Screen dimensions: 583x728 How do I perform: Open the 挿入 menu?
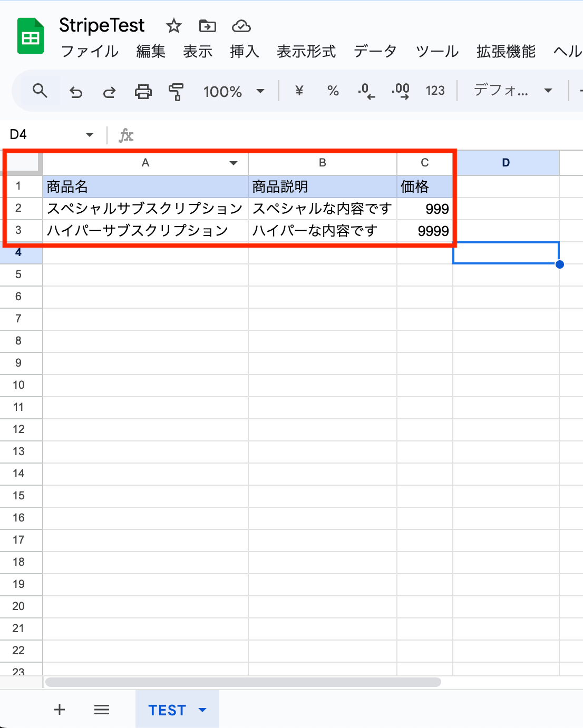pos(245,52)
